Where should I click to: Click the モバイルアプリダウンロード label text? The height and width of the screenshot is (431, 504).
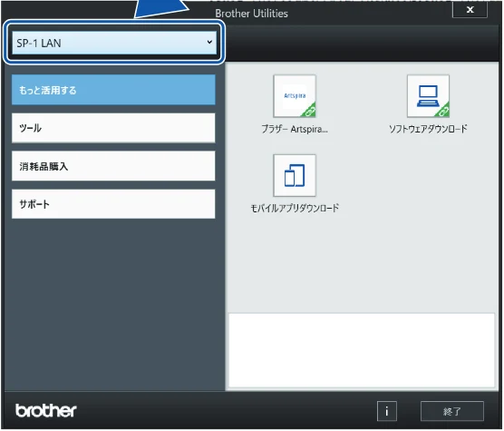tap(295, 208)
